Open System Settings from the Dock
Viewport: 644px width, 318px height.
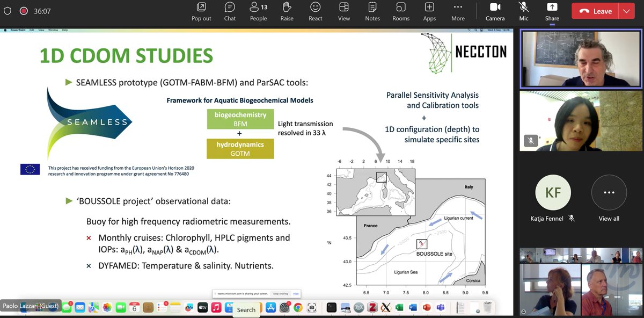click(x=284, y=307)
